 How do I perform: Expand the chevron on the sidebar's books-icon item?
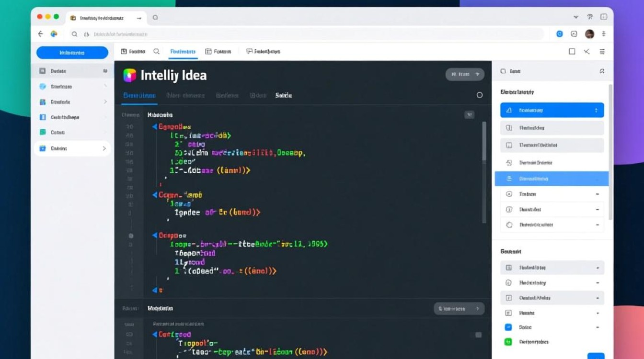pos(105,102)
